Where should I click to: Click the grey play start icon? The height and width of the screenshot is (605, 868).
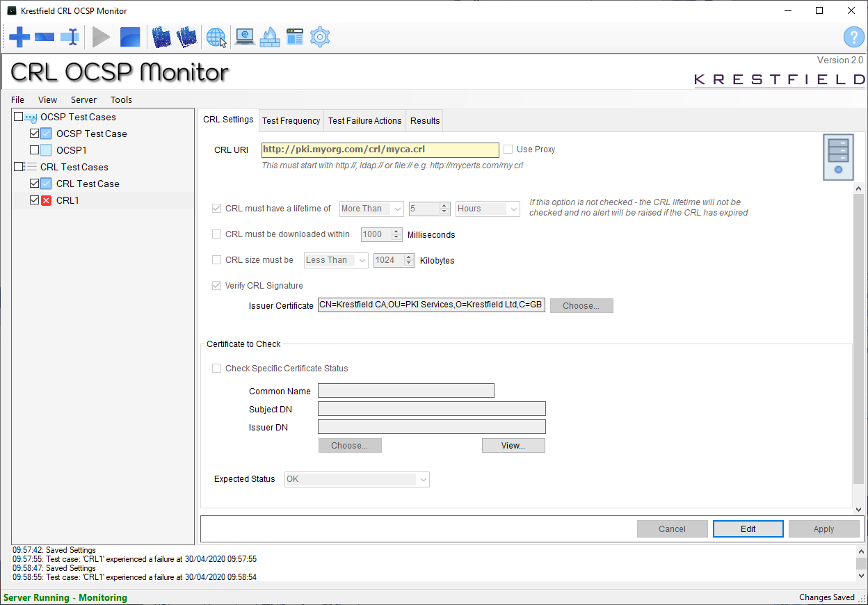[x=101, y=37]
